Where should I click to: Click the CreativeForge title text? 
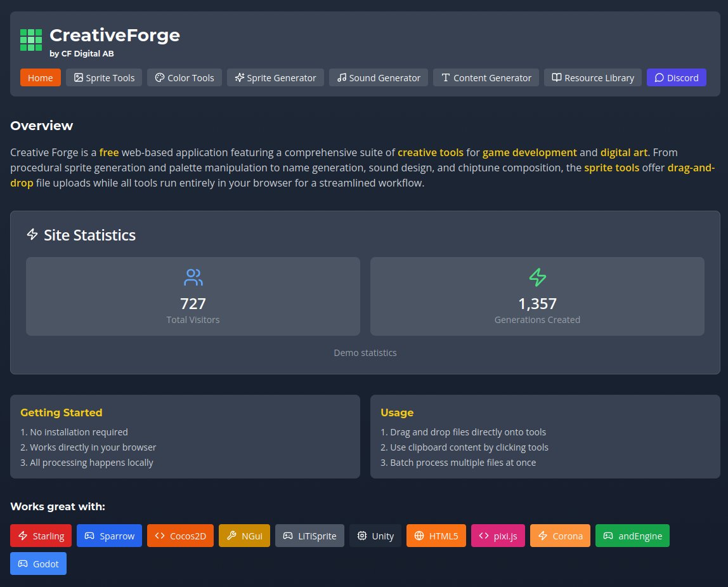coord(115,36)
